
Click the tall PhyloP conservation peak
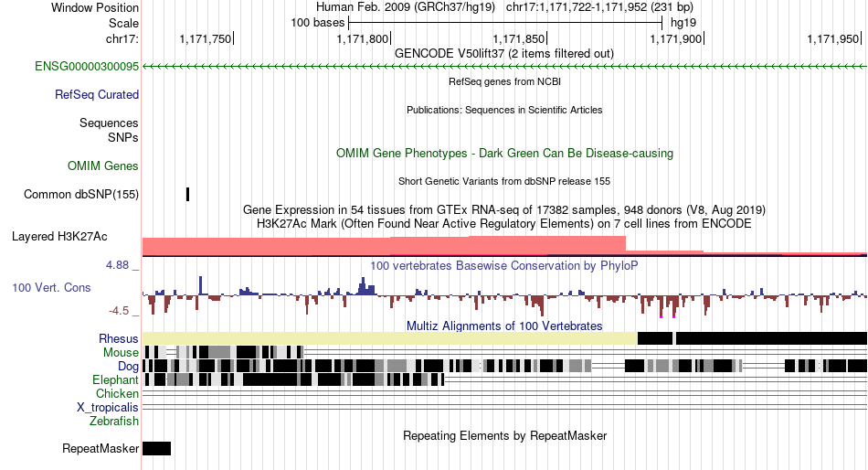tap(200, 285)
